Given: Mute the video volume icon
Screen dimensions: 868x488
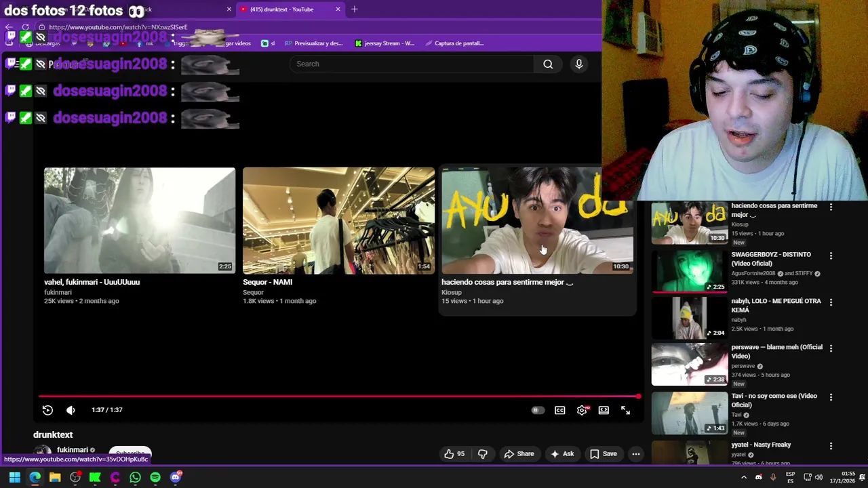Looking at the screenshot, I should click(71, 410).
